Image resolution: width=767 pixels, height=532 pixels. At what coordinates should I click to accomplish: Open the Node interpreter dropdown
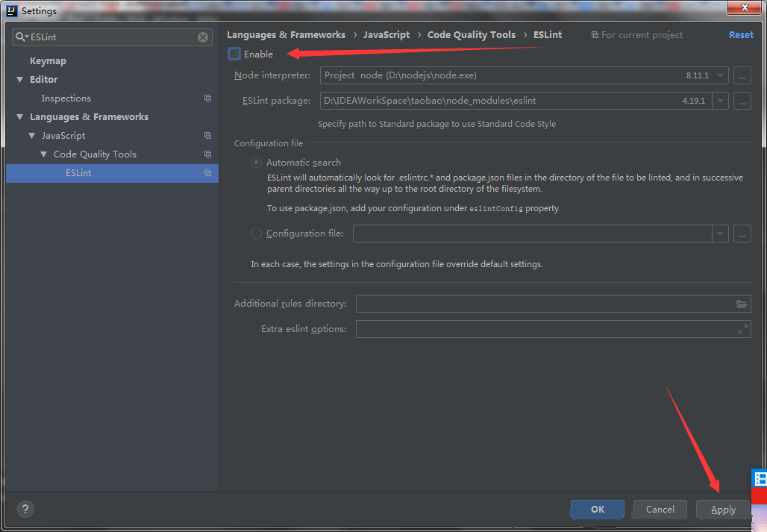[x=720, y=76]
